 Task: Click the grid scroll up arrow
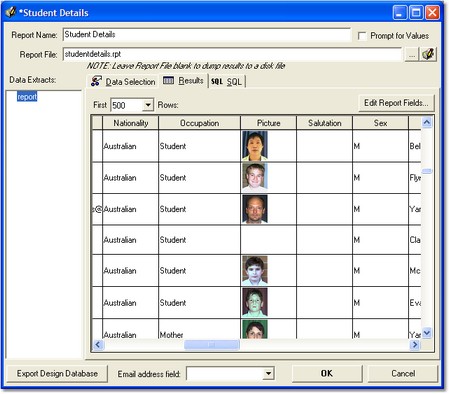pyautogui.click(x=427, y=123)
